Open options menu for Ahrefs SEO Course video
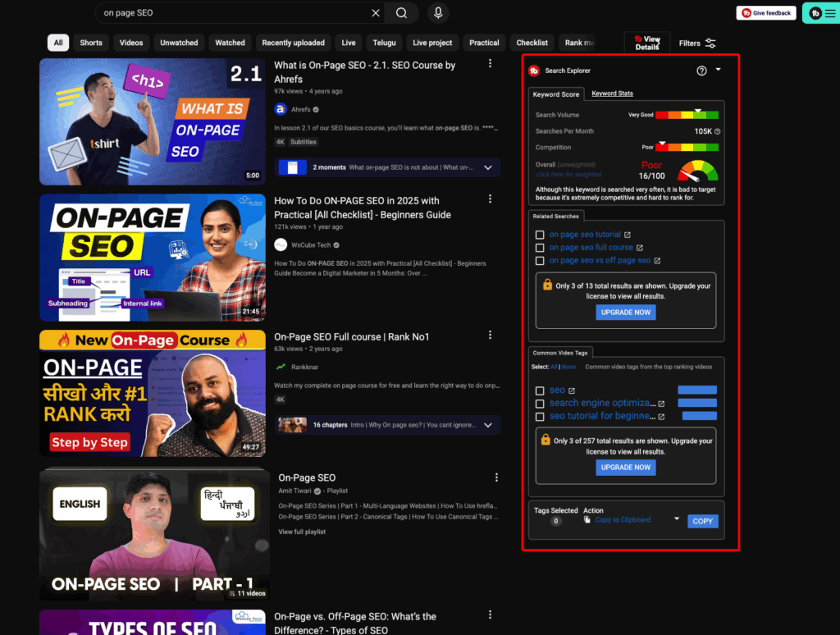Screen dimensions: 840x635 click(490, 64)
